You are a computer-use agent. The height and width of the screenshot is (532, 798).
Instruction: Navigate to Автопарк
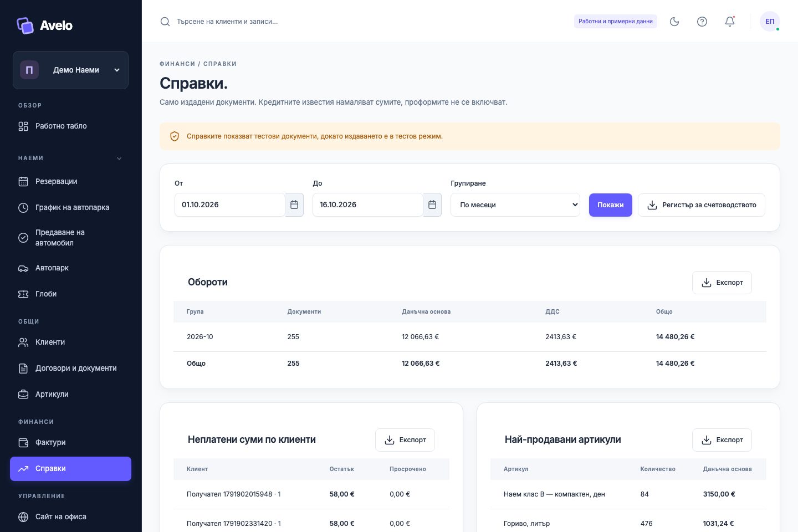70,268
